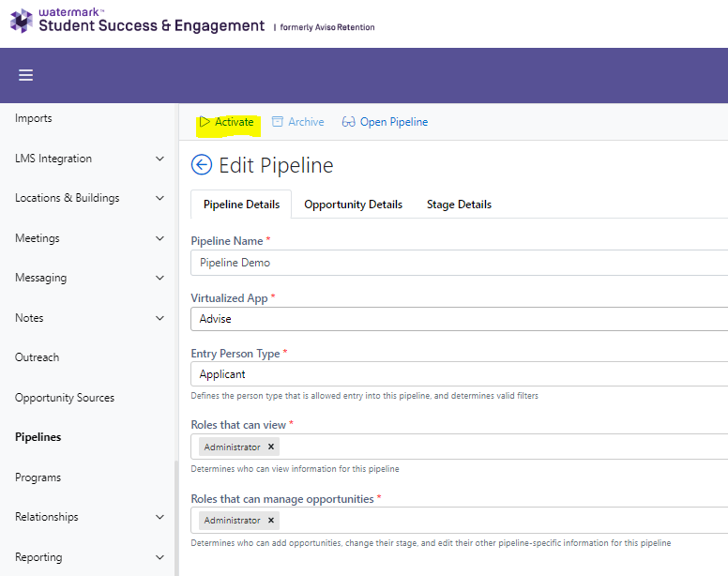Expand LMS Integration chevron
728x576 pixels.
pos(159,159)
